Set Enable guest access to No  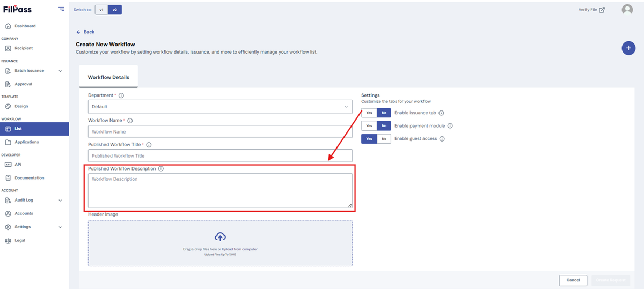pos(384,139)
